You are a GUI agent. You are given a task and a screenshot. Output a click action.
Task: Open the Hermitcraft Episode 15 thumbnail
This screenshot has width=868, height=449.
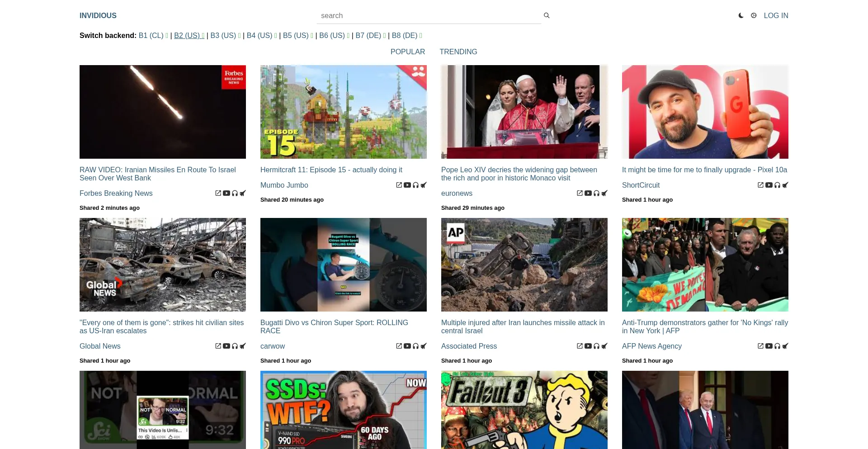click(x=344, y=112)
